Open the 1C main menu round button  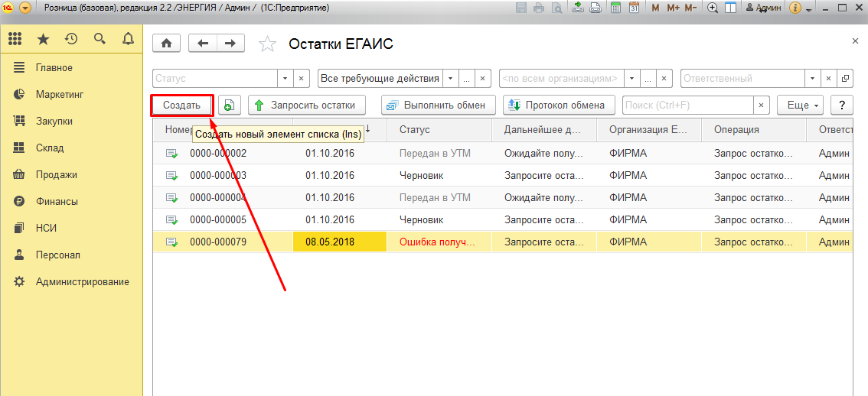coord(25,8)
